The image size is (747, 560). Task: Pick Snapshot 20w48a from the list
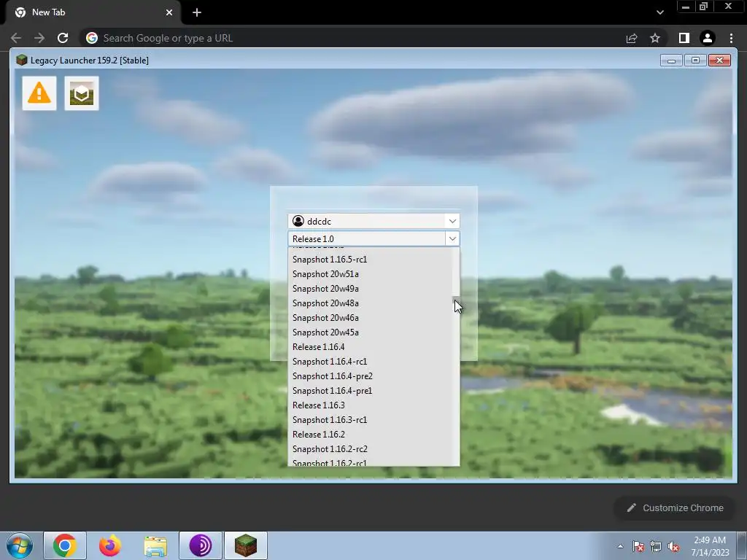(370, 303)
